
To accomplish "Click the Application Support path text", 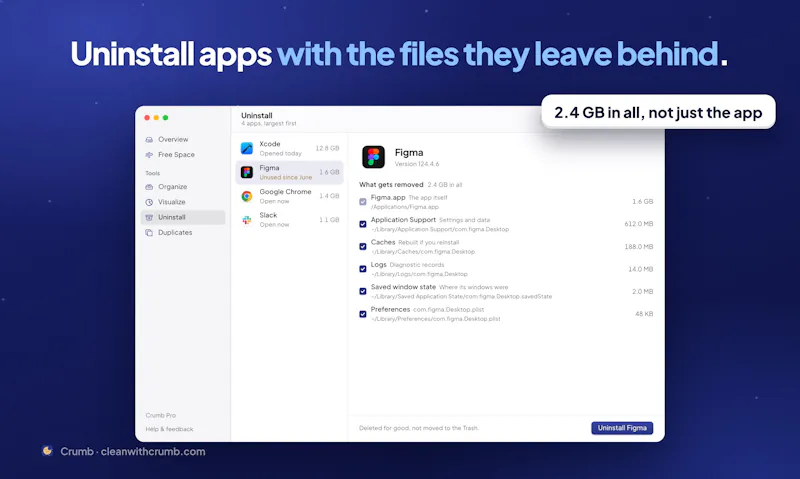I will pos(440,230).
